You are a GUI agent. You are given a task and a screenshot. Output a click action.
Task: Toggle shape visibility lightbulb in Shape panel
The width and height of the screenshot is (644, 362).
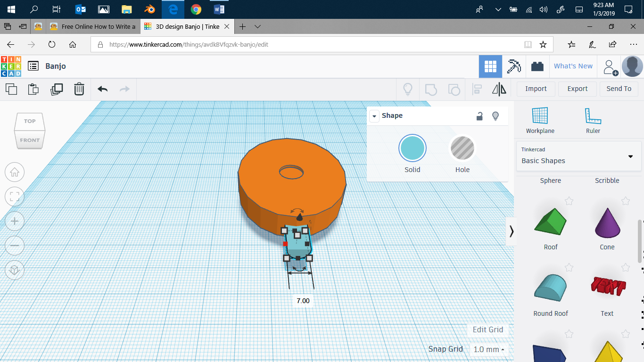click(495, 116)
